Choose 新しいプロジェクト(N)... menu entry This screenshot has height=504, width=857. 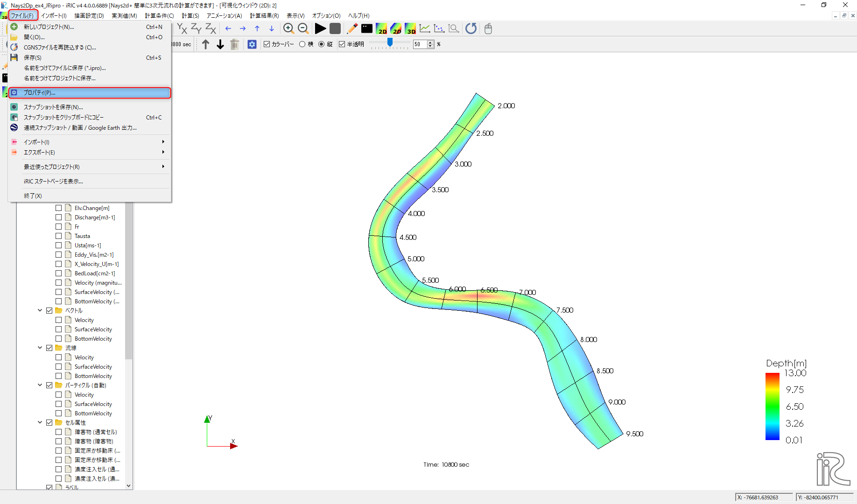coord(89,27)
